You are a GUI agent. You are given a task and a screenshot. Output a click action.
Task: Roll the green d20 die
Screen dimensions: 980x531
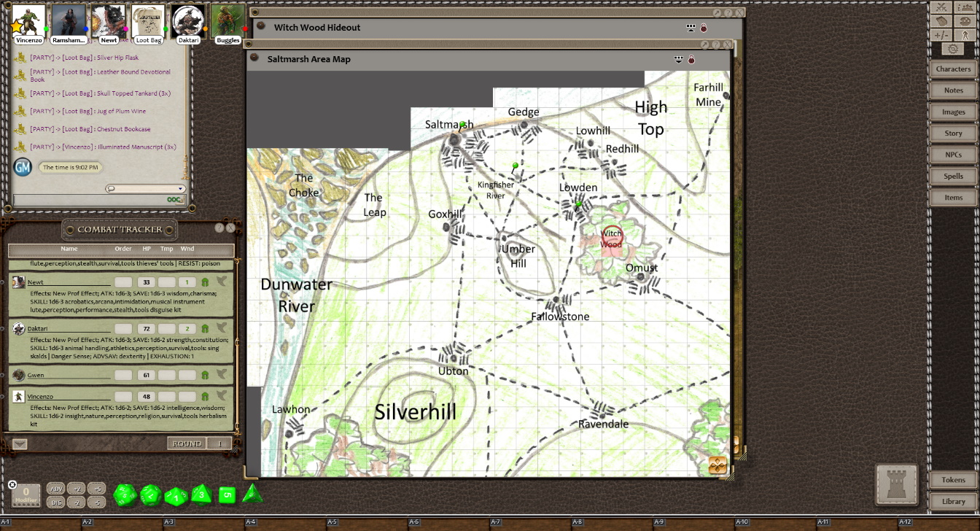tap(125, 495)
